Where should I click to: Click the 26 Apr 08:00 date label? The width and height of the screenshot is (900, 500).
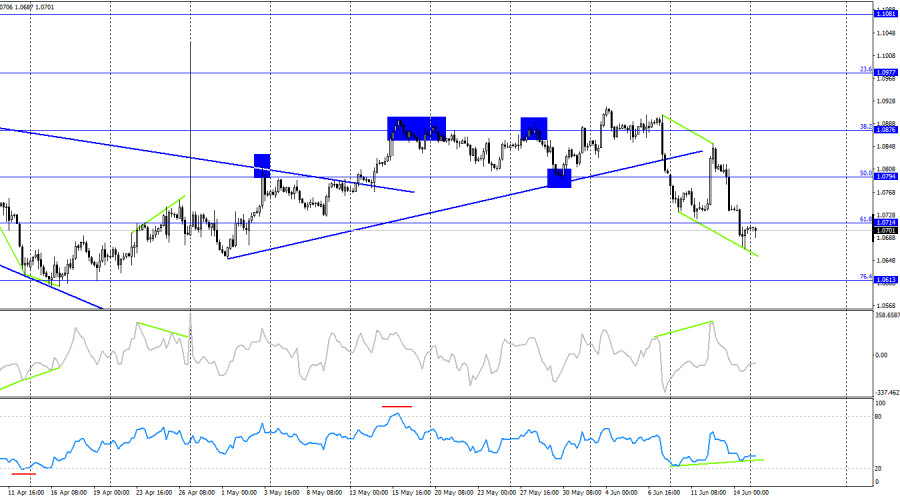click(197, 493)
